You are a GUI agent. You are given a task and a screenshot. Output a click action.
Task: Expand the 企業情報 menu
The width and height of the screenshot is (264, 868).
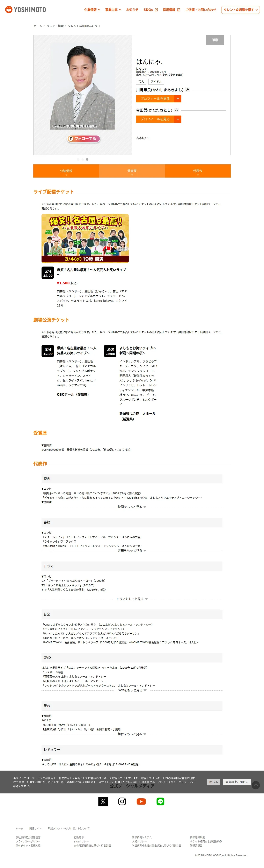tap(92, 10)
